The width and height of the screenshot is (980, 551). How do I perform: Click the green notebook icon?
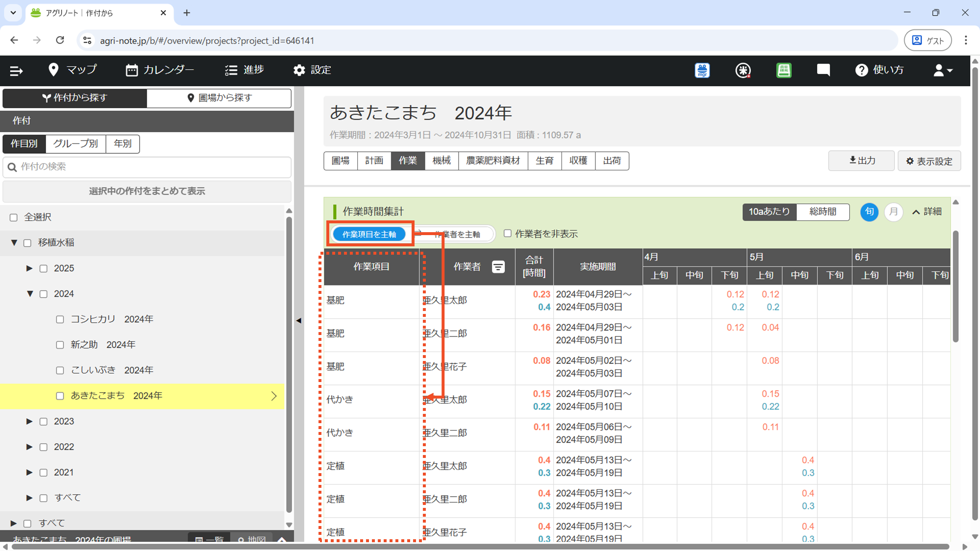pos(784,71)
